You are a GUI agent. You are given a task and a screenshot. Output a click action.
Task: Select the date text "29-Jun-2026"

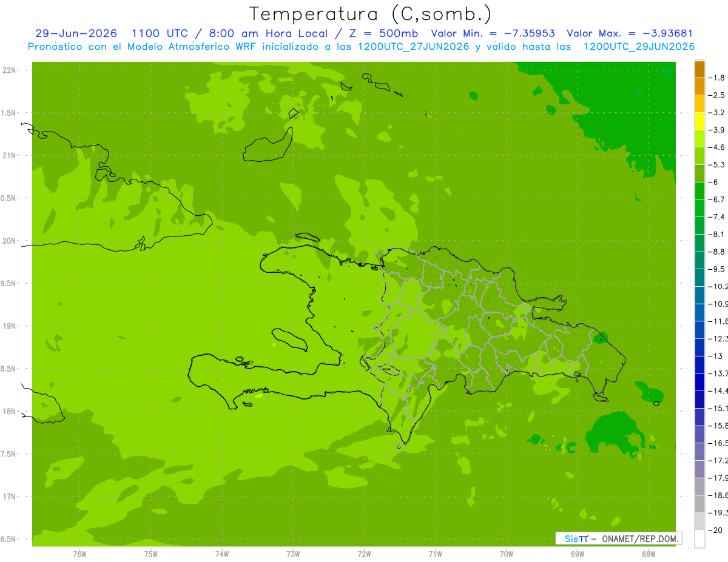[76, 33]
